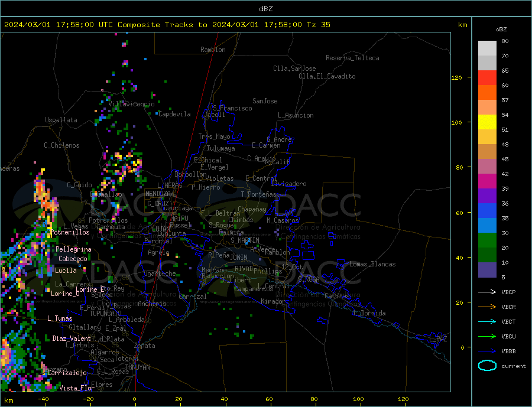This screenshot has height=407, width=532.
Task: Click the 80 tick on the bottom axis
Action: pos(314,399)
